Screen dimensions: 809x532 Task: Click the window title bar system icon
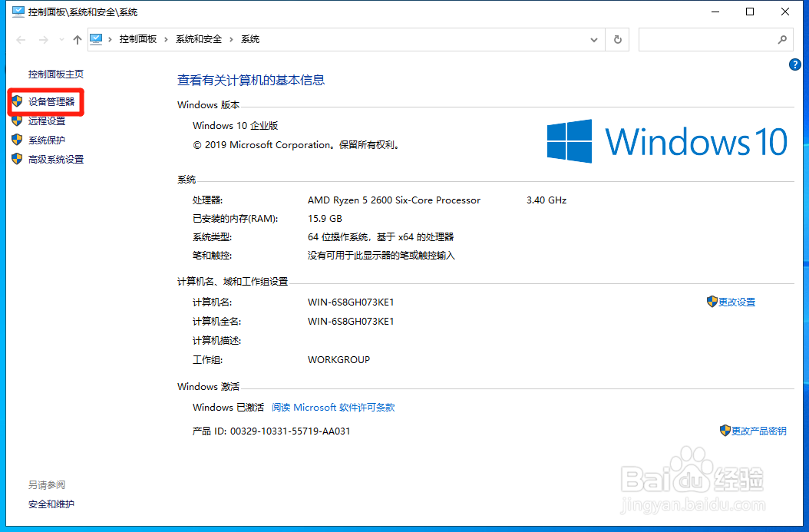[18, 12]
